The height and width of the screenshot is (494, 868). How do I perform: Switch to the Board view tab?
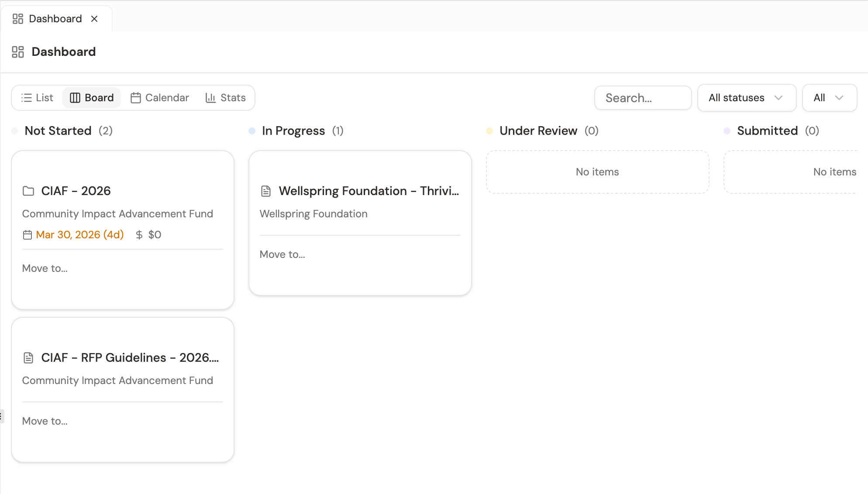[91, 98]
